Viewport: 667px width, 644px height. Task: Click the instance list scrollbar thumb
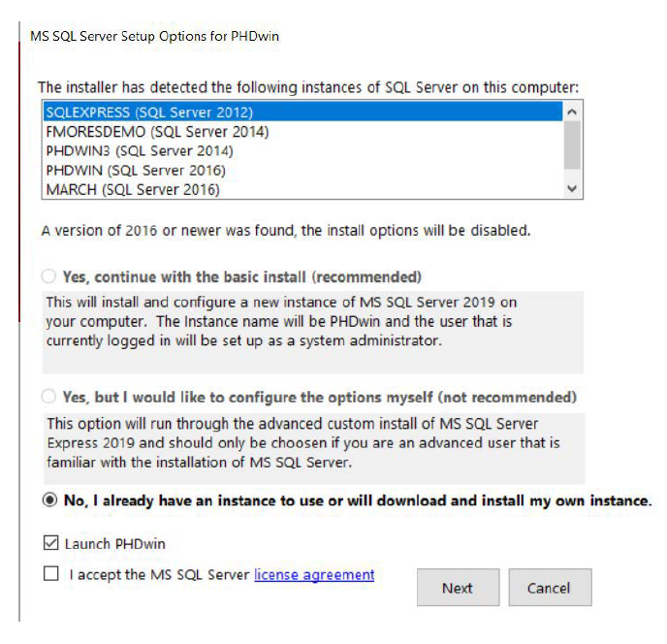[572, 145]
